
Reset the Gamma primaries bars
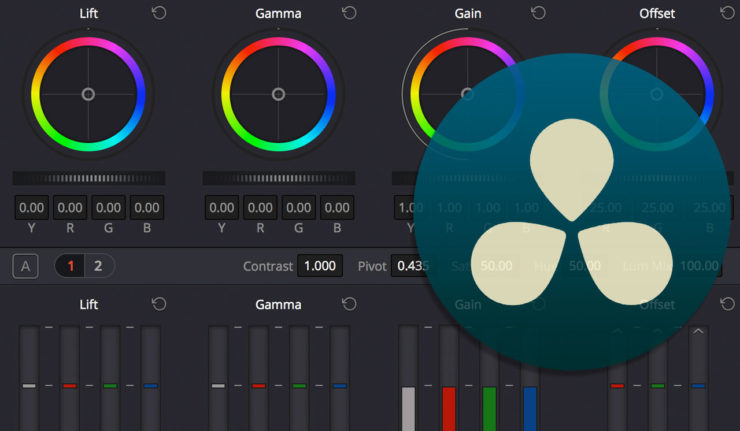(349, 304)
